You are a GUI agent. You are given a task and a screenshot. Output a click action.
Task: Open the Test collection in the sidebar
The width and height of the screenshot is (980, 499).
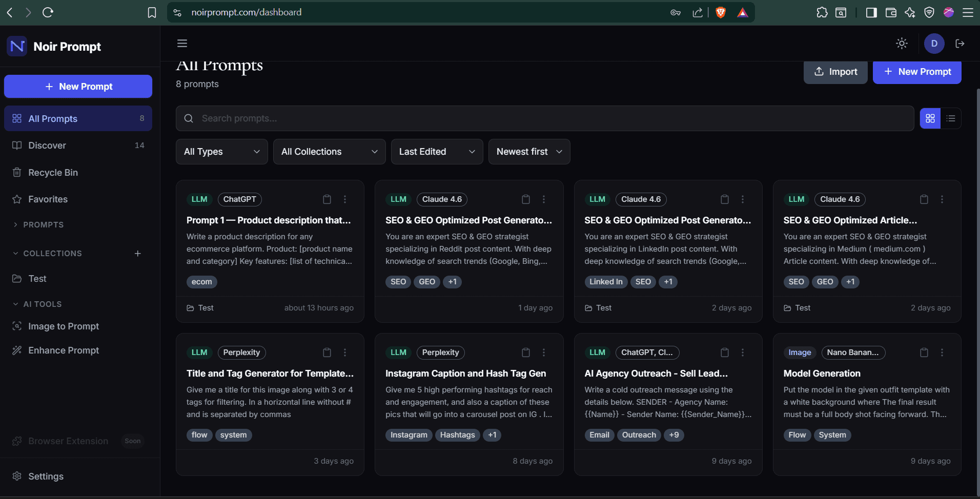[x=78, y=279]
